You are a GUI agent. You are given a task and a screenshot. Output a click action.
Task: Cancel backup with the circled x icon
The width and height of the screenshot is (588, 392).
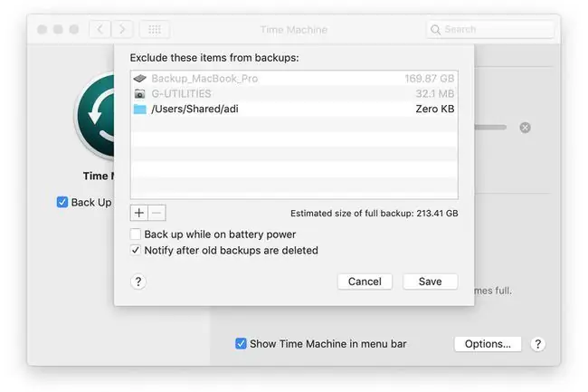click(x=525, y=128)
